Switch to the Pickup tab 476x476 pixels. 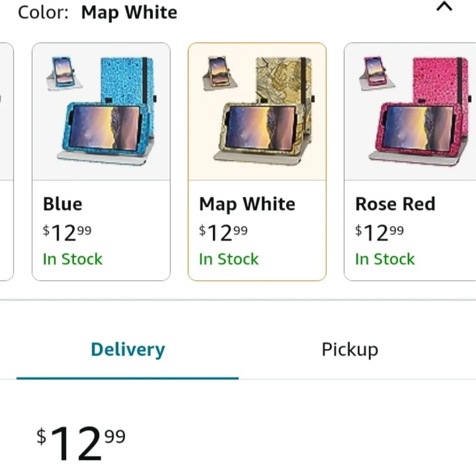(x=350, y=350)
